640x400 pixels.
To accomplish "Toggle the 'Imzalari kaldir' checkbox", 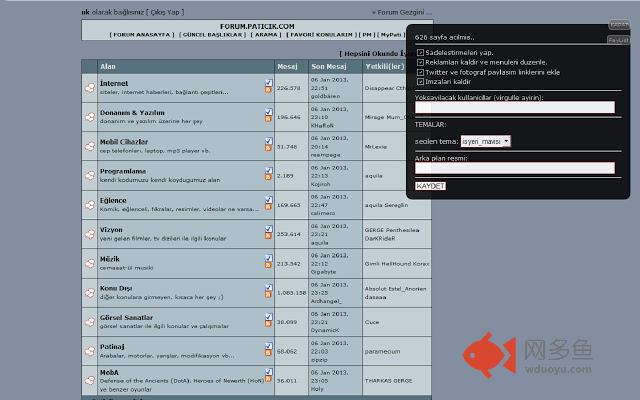I will point(420,82).
